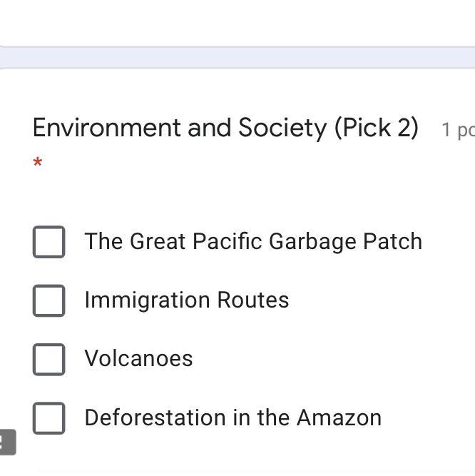
Task: Click the white card above the question
Action: 237,23
